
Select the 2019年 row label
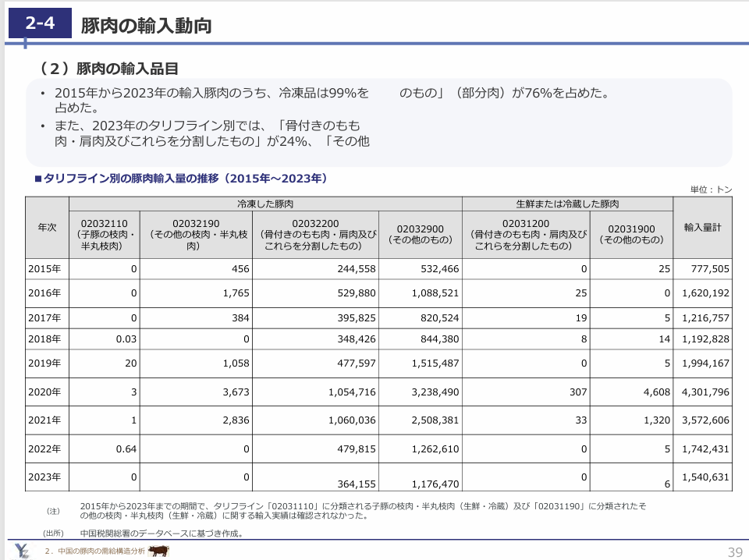(44, 363)
